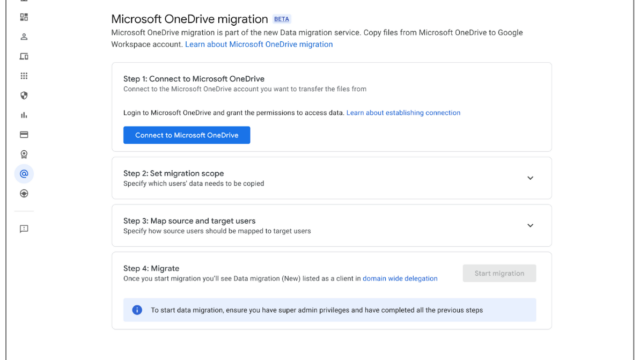Viewport: 640px width, 360px height.
Task: Click Connect to Microsoft OneDrive button
Action: tap(187, 135)
